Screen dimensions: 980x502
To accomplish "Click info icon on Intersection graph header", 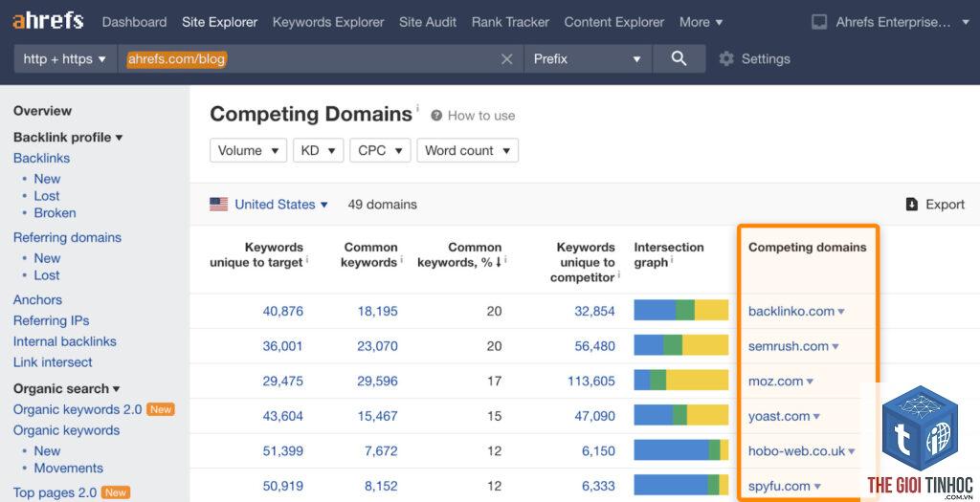I will coord(672,260).
